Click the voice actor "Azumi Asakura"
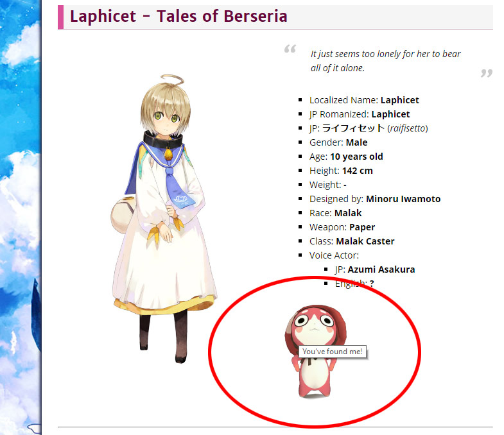The height and width of the screenshot is (435, 504). tap(381, 269)
